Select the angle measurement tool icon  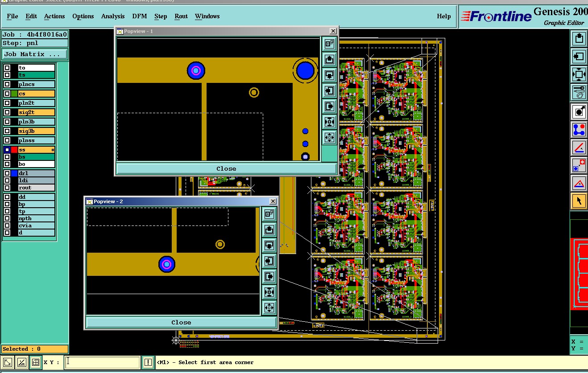click(579, 148)
